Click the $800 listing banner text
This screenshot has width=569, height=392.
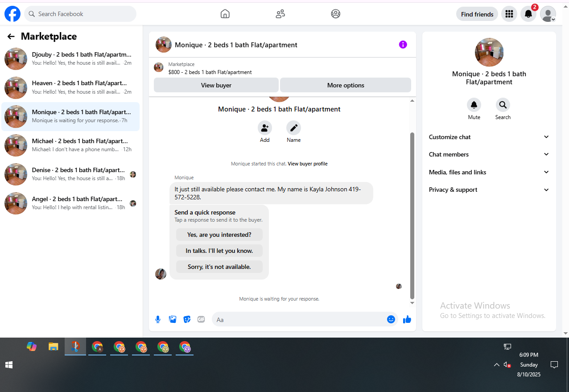click(x=210, y=72)
